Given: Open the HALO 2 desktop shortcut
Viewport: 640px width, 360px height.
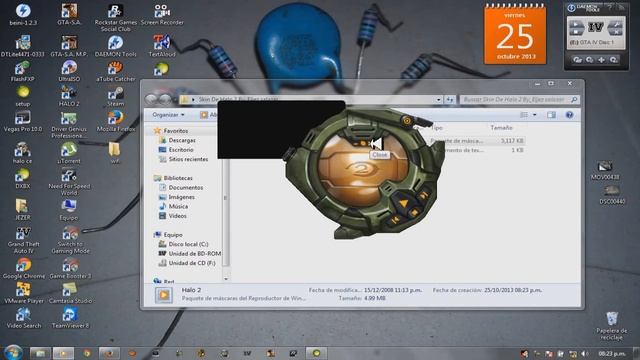Looking at the screenshot, I should pos(69,96).
